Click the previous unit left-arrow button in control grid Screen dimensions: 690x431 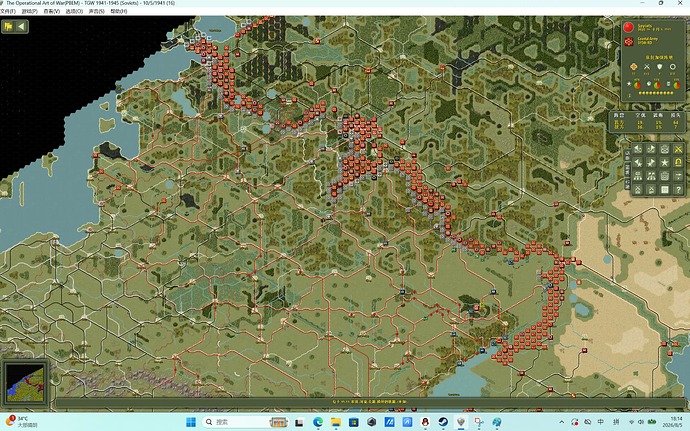coord(638,149)
